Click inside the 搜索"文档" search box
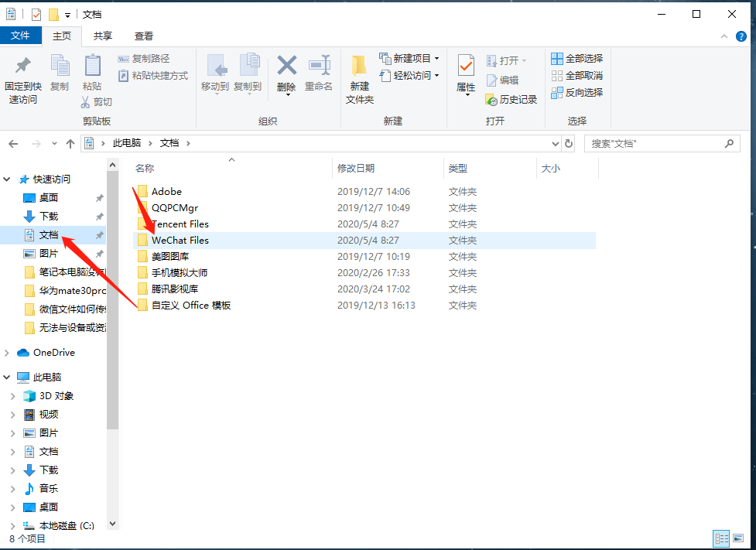 [662, 143]
